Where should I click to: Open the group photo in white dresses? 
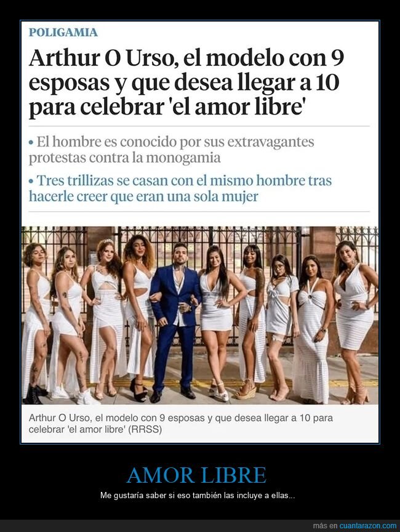tap(200, 315)
